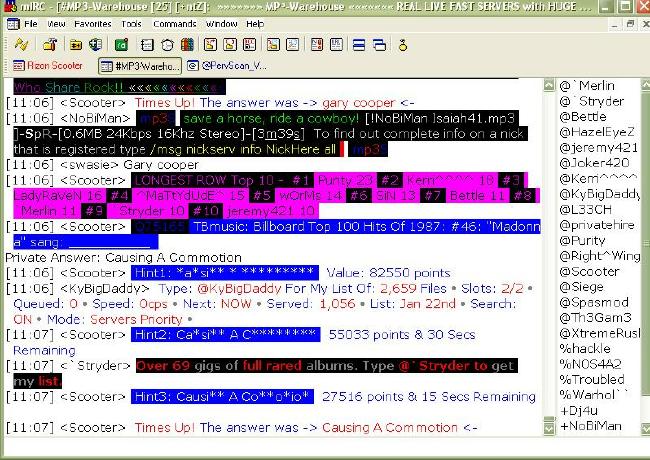Click the nickname list vertical scrollbar

(x=641, y=250)
